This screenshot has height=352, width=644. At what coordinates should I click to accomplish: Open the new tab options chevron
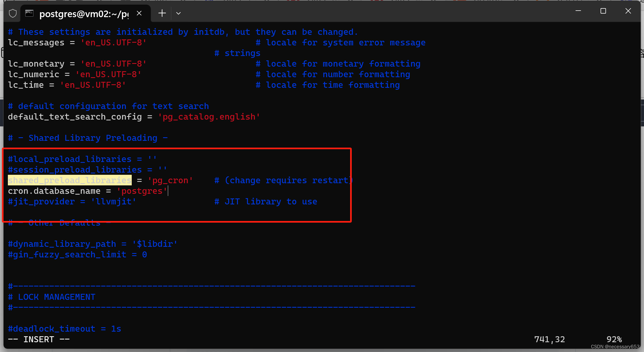(178, 13)
